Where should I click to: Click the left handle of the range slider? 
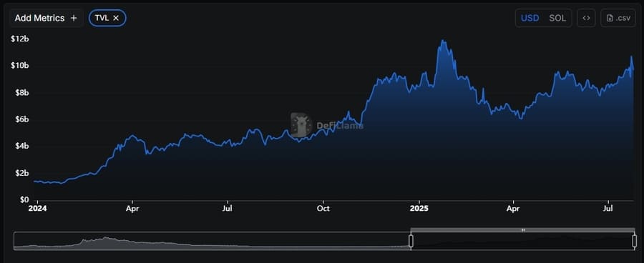pos(411,242)
